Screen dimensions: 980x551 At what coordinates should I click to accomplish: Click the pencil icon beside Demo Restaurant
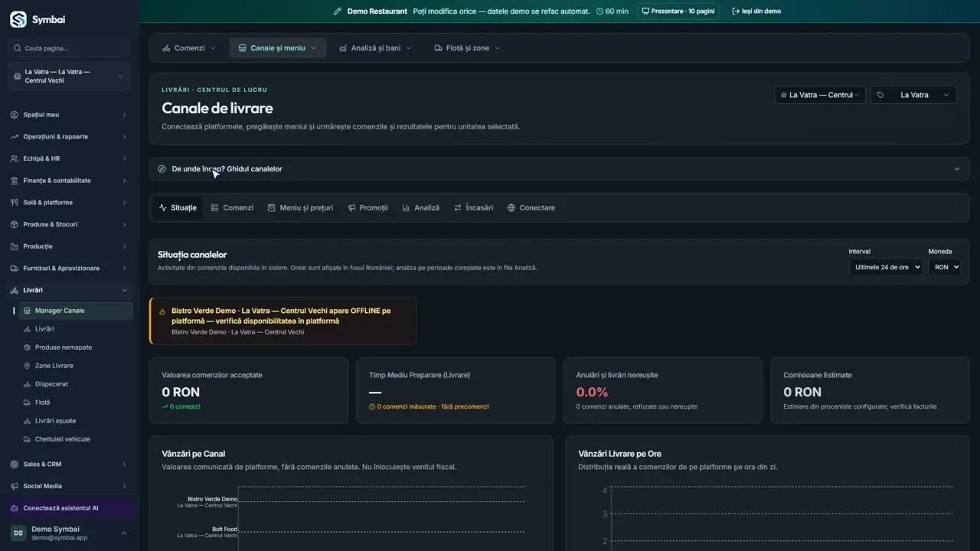coord(338,11)
